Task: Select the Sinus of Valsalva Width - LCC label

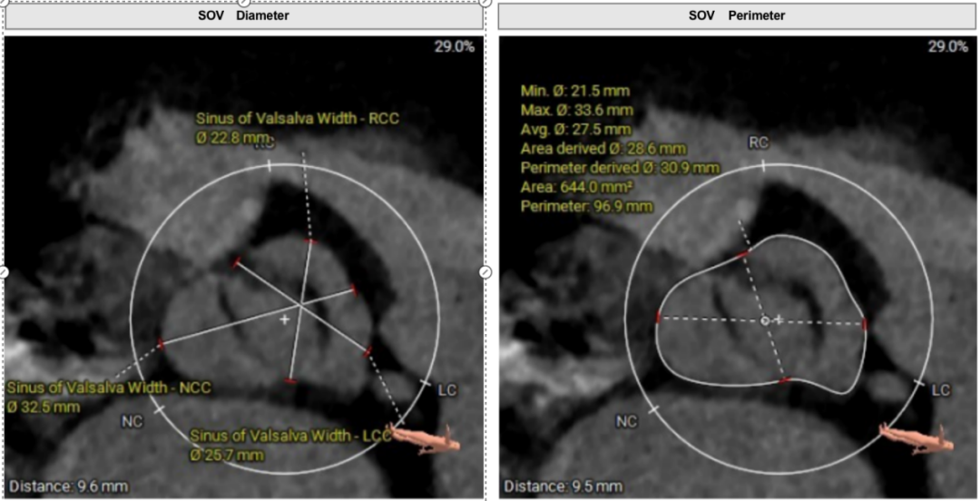Action: coord(290,436)
